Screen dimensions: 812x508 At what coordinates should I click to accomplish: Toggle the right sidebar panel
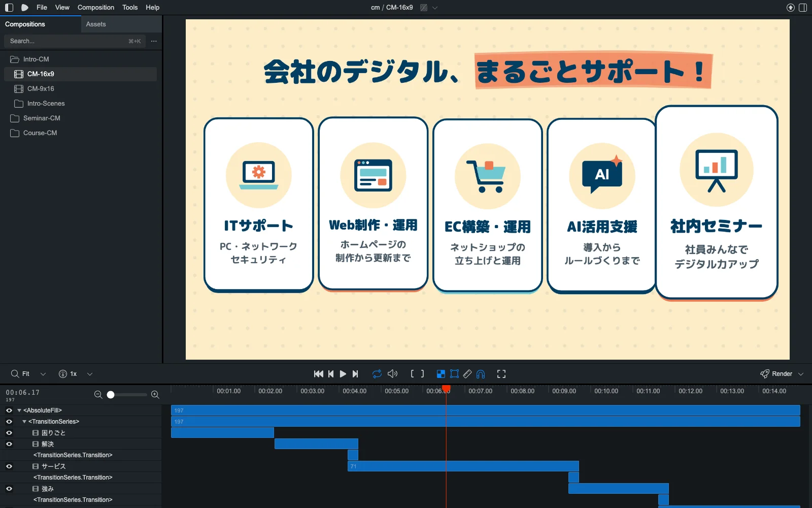[x=803, y=8]
